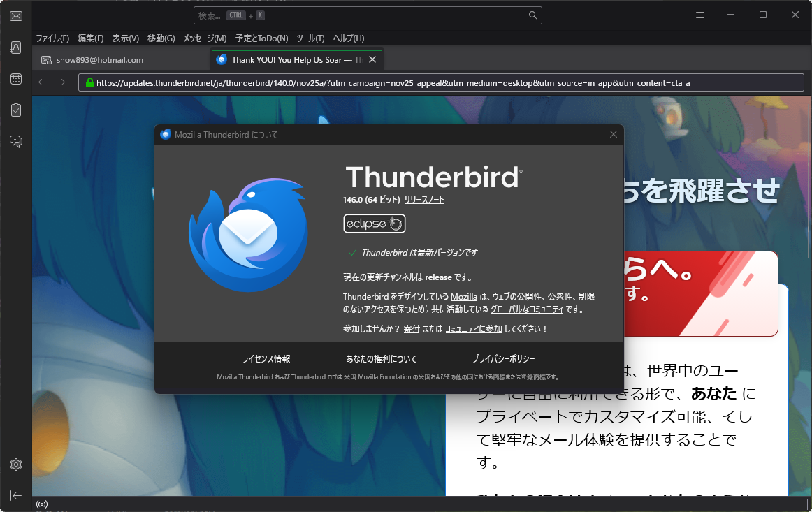This screenshot has height=512, width=812.
Task: Open the Address Book from the spaces toolbar
Action: (15, 47)
